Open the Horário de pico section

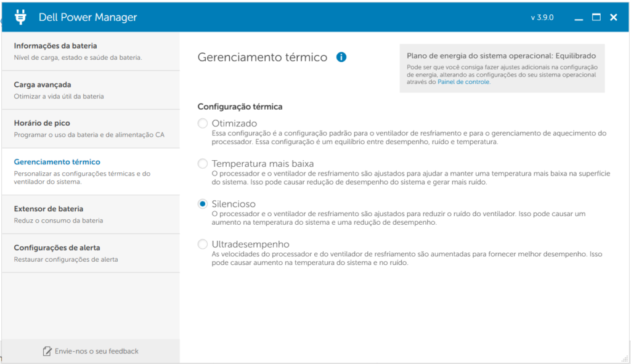[x=91, y=129]
